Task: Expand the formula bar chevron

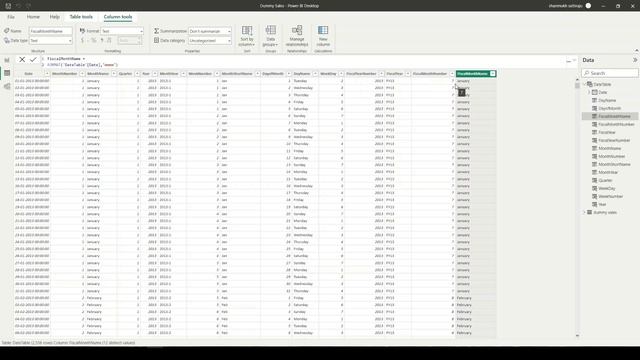Action: point(574,61)
